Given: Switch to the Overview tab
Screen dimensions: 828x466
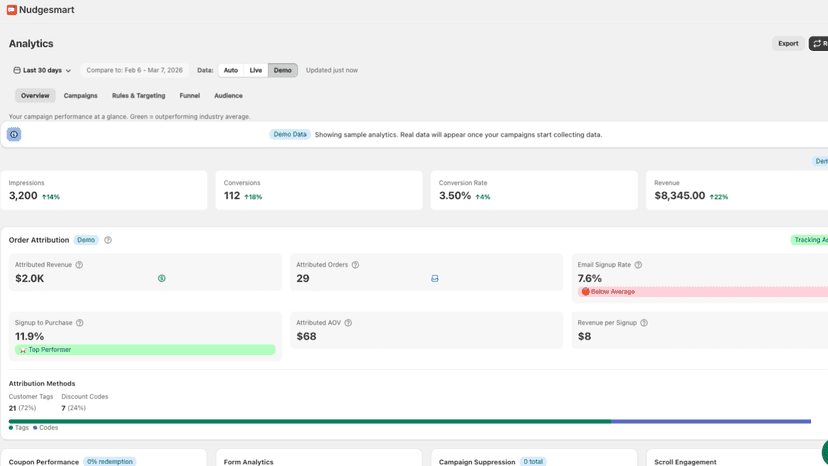Looking at the screenshot, I should pyautogui.click(x=35, y=96).
